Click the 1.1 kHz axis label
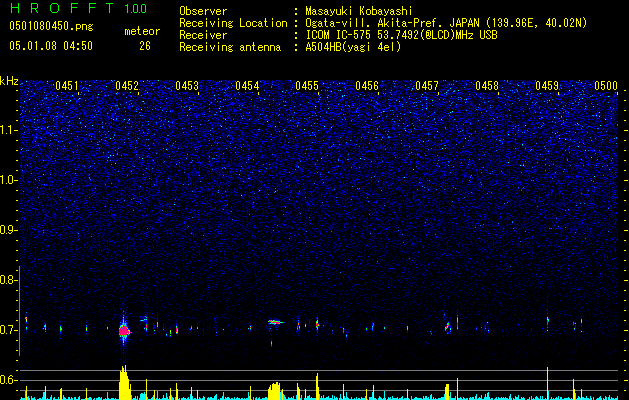The width and height of the screenshot is (629, 400). (8, 130)
